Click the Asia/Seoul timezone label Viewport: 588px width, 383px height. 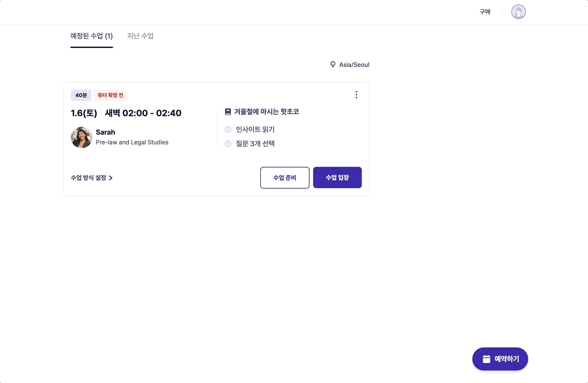pyautogui.click(x=354, y=65)
